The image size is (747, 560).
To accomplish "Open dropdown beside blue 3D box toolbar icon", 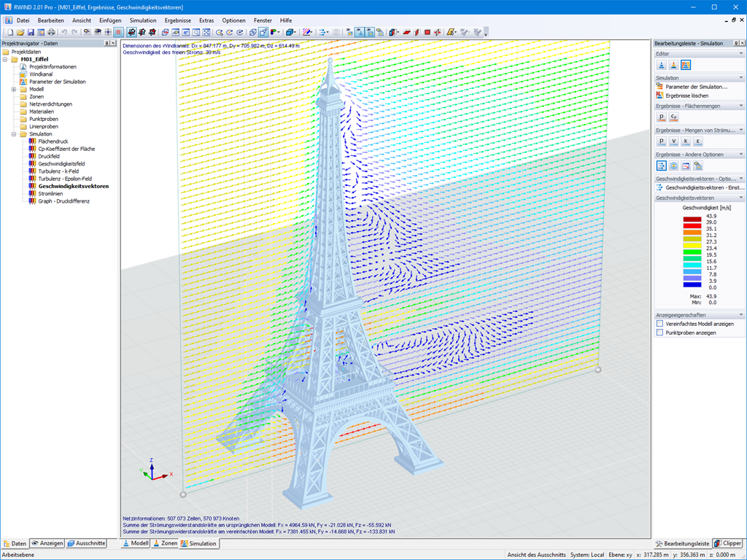I will pos(296,32).
